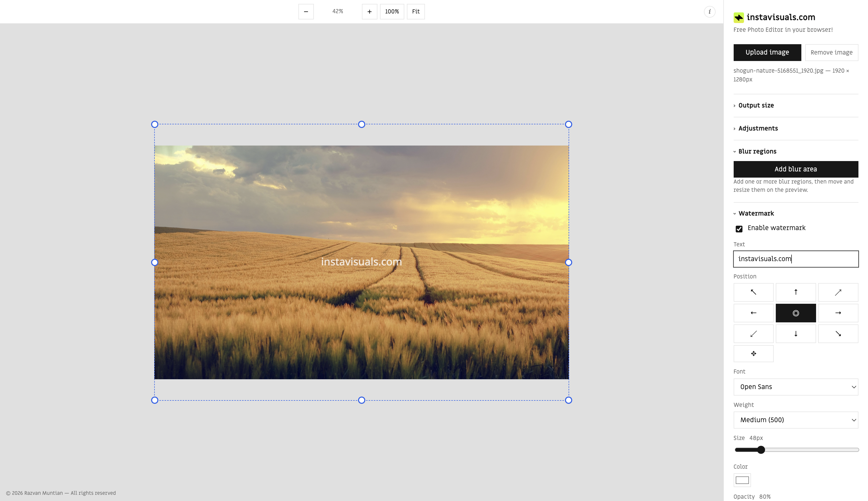Set zoom to 100%
The width and height of the screenshot is (868, 501).
[392, 12]
